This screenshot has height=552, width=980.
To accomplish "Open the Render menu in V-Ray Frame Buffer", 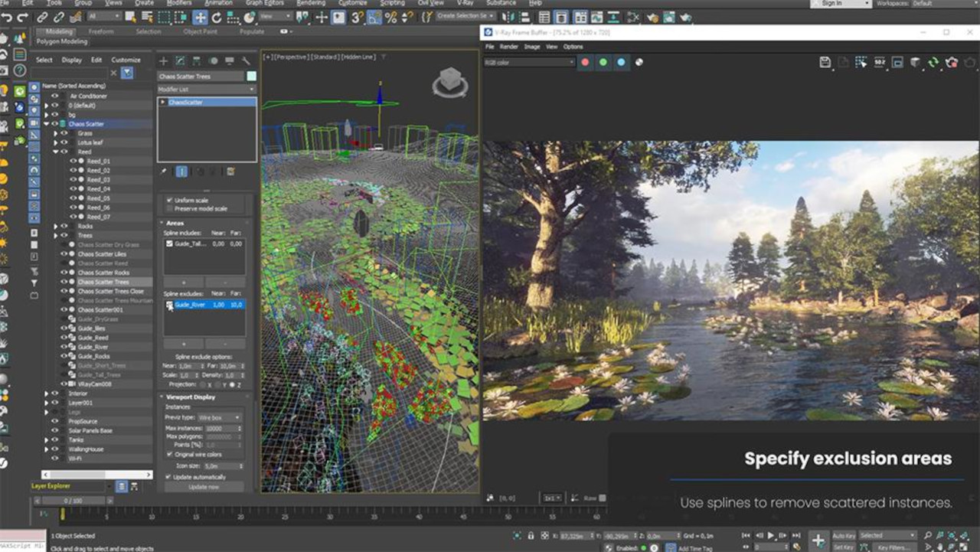I will pos(508,47).
